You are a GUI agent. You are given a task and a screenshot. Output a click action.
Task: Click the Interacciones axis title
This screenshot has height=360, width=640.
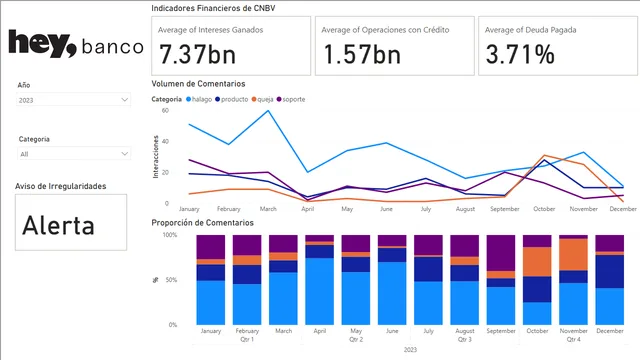pos(156,157)
